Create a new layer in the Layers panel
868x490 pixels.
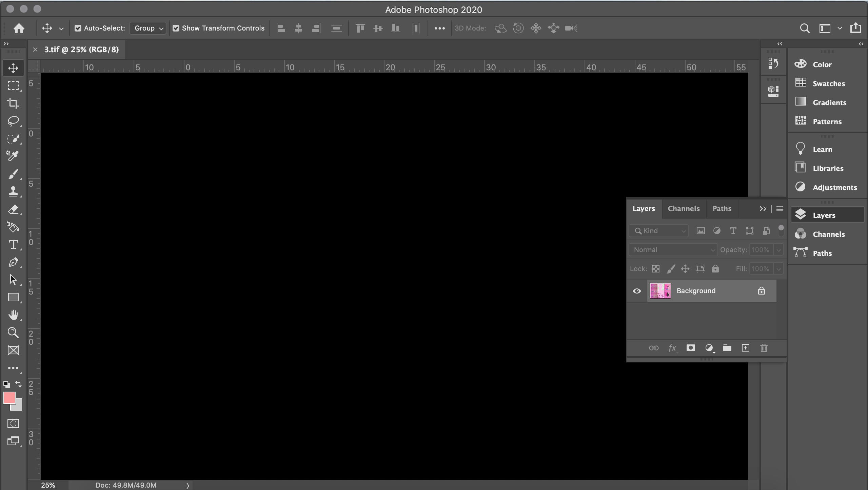(745, 348)
